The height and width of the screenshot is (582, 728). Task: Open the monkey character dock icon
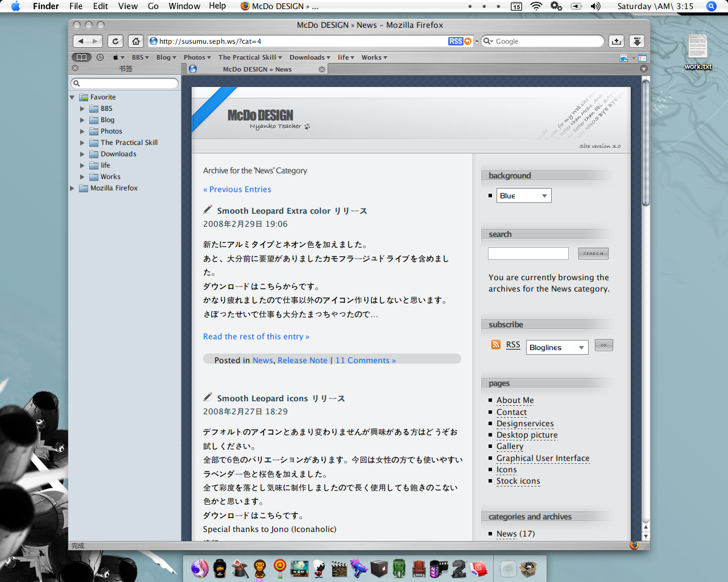[260, 568]
